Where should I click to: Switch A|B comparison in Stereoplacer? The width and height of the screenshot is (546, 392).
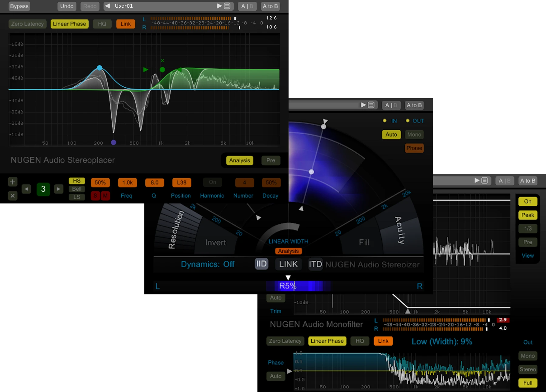tap(247, 6)
